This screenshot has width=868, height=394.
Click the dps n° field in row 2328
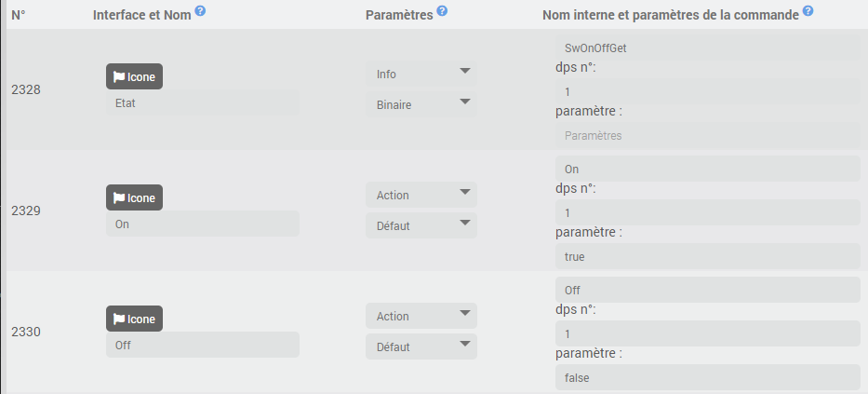pos(707,92)
